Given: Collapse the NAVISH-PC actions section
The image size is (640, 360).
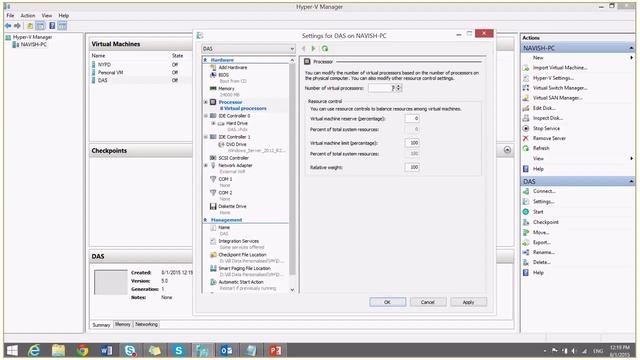Looking at the screenshot, I should pos(631,48).
